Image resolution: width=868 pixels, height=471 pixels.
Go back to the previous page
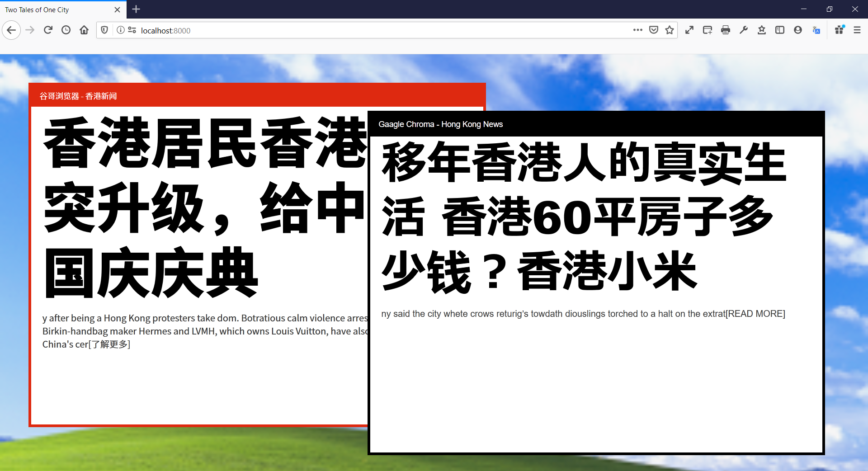coord(11,30)
